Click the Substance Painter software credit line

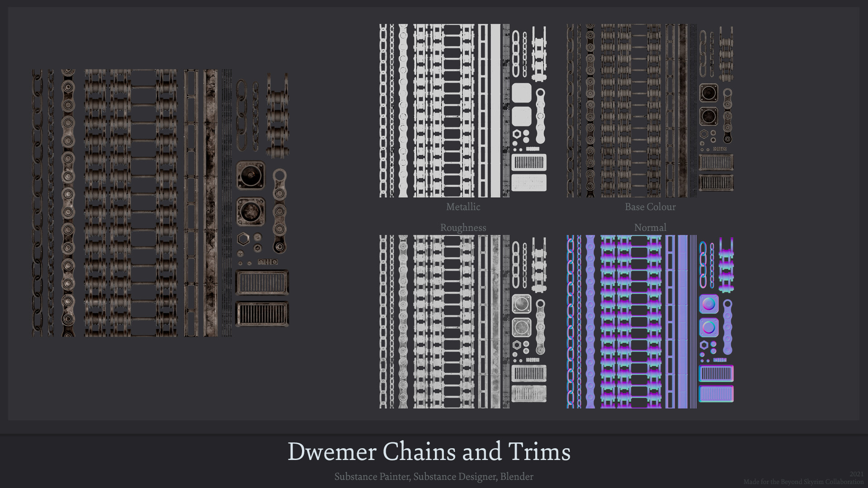[434, 477]
